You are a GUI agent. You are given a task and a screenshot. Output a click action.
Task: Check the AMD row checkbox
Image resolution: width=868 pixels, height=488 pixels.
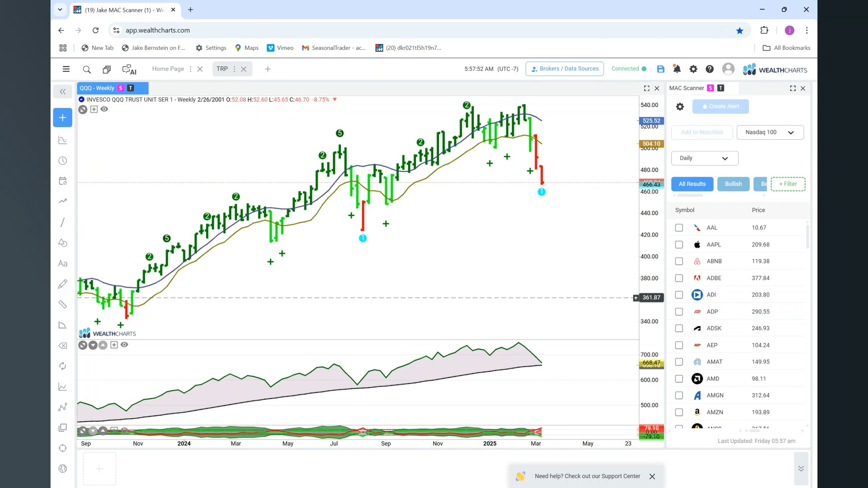point(679,379)
